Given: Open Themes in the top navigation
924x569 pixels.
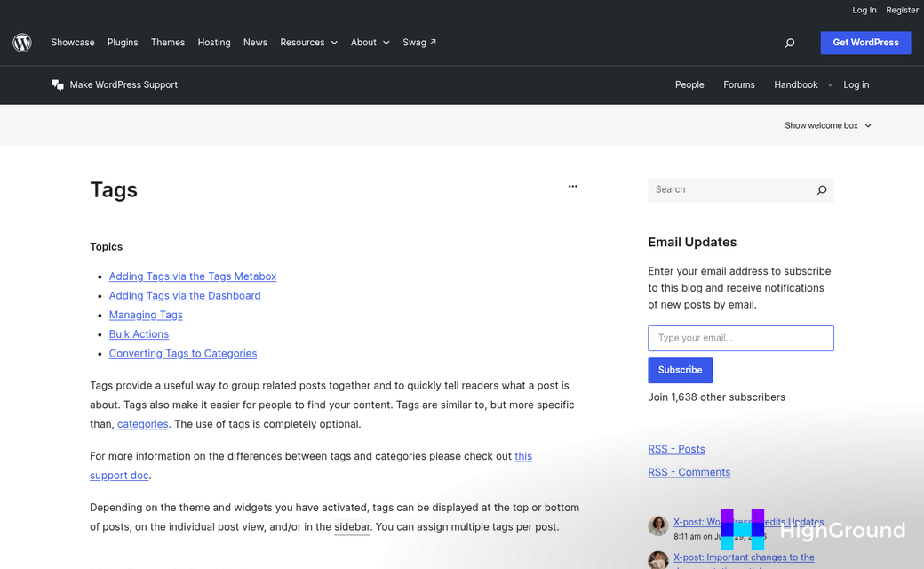Looking at the screenshot, I should [168, 43].
